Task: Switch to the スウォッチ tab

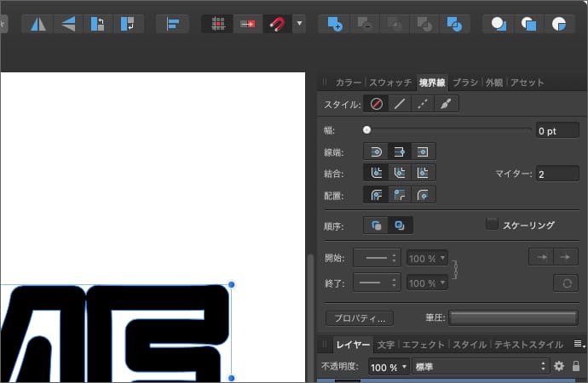Action: pyautogui.click(x=390, y=83)
